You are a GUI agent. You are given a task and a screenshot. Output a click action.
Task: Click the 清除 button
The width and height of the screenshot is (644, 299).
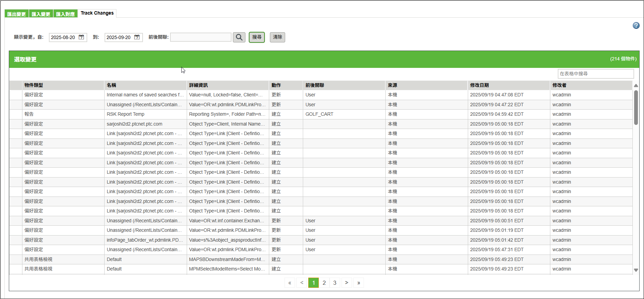pyautogui.click(x=277, y=37)
